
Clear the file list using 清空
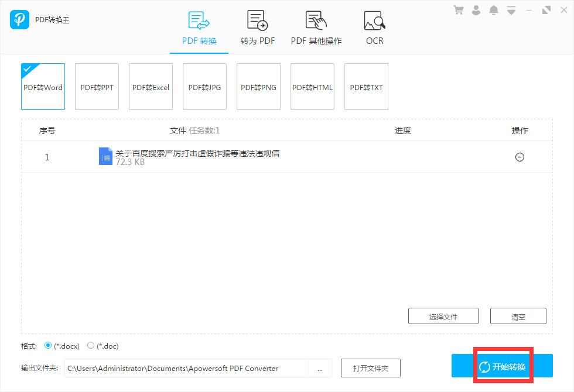point(518,316)
